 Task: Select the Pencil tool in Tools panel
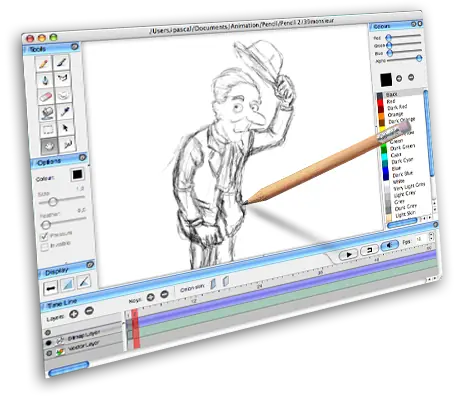point(44,63)
